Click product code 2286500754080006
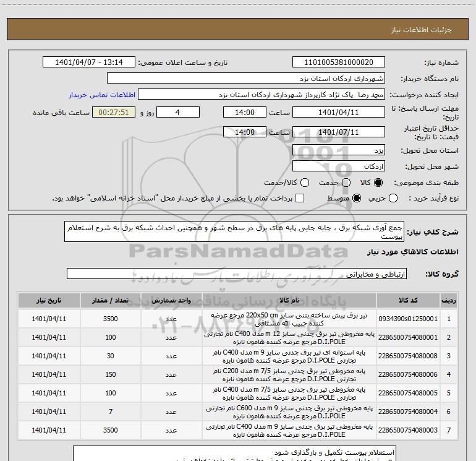The width and height of the screenshot is (476, 461). tap(408, 374)
